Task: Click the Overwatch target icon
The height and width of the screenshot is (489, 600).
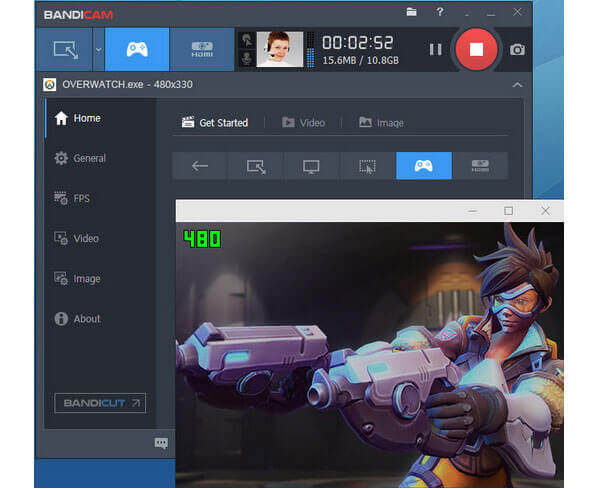Action: click(50, 85)
